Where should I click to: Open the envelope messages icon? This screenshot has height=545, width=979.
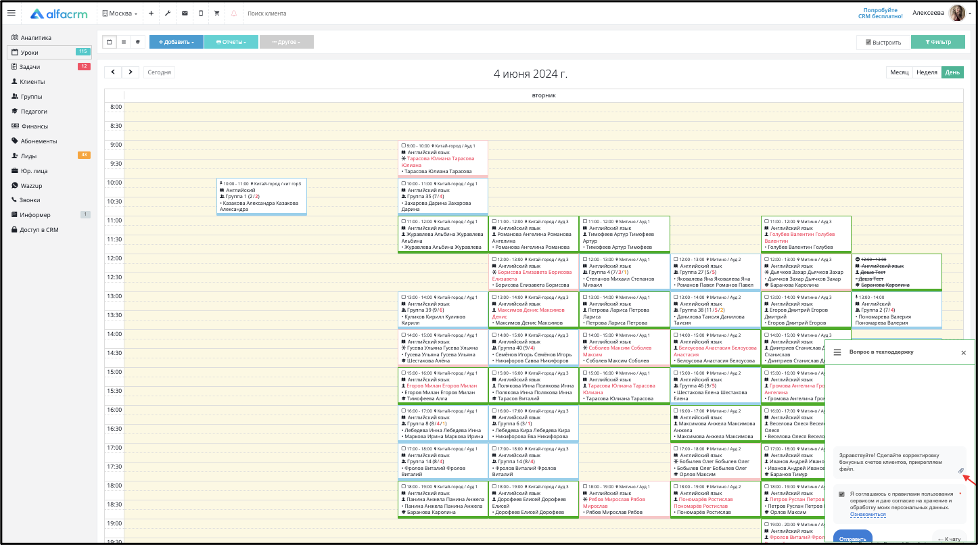click(185, 13)
